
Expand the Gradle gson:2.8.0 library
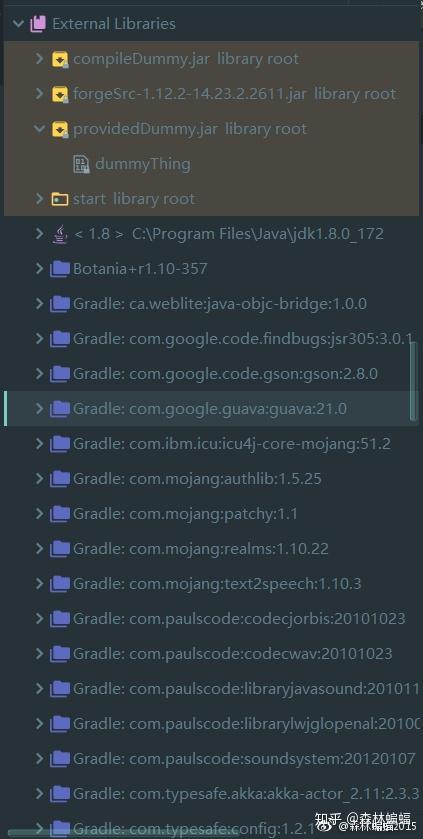click(x=39, y=373)
